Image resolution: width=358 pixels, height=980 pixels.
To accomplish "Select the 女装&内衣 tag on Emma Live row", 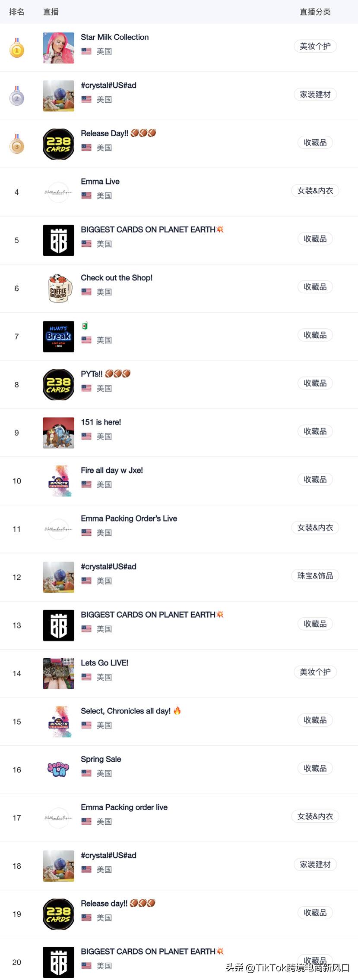I will point(315,191).
